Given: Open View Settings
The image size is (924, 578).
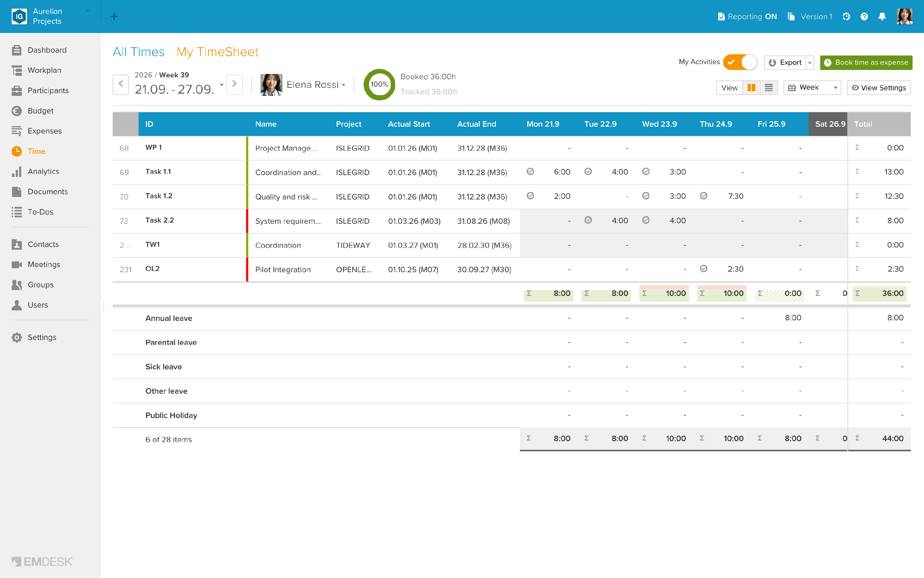Looking at the screenshot, I should point(878,88).
